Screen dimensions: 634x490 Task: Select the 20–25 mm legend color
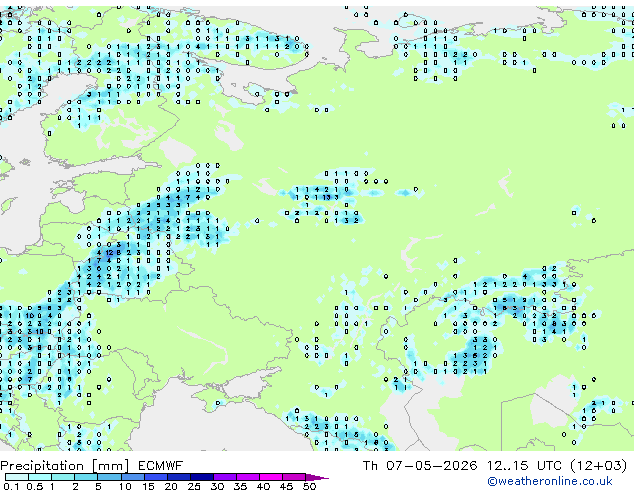[x=178, y=477]
